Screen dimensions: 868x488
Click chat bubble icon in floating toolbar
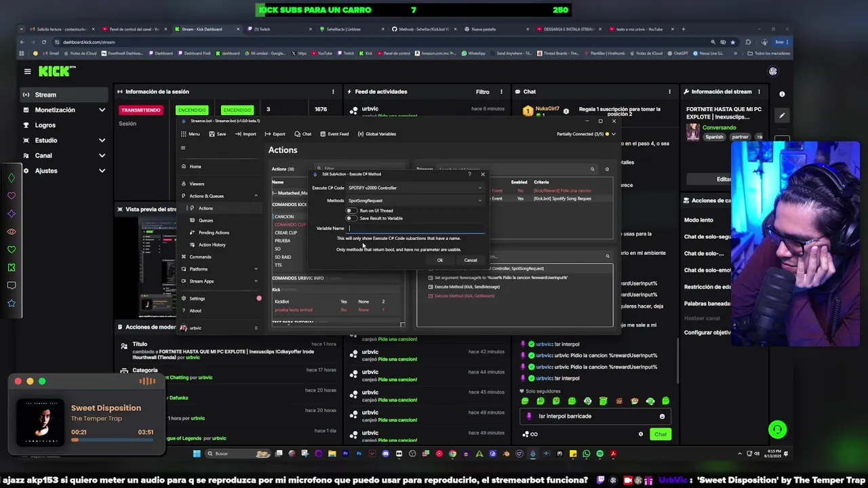[x=12, y=285]
